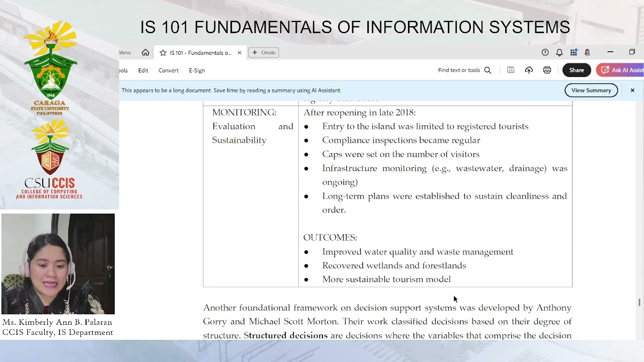Open the notifications bell
The height and width of the screenshot is (362, 644).
(x=559, y=52)
